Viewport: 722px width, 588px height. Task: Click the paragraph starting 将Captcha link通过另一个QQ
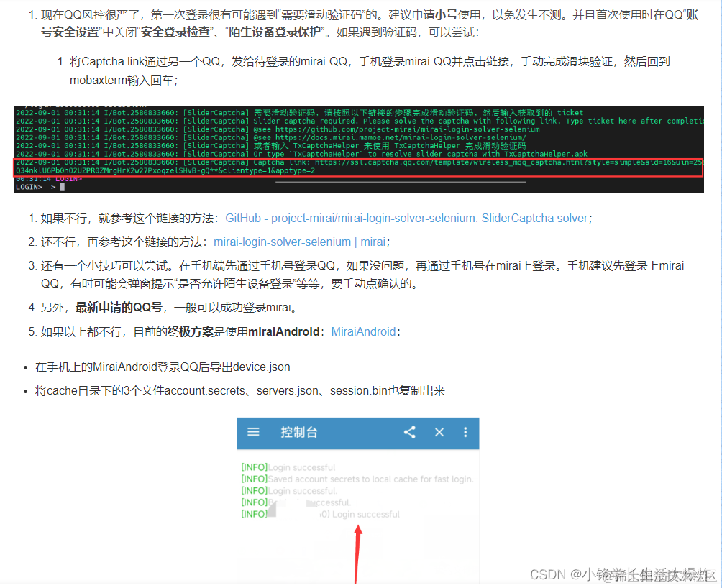[370, 71]
